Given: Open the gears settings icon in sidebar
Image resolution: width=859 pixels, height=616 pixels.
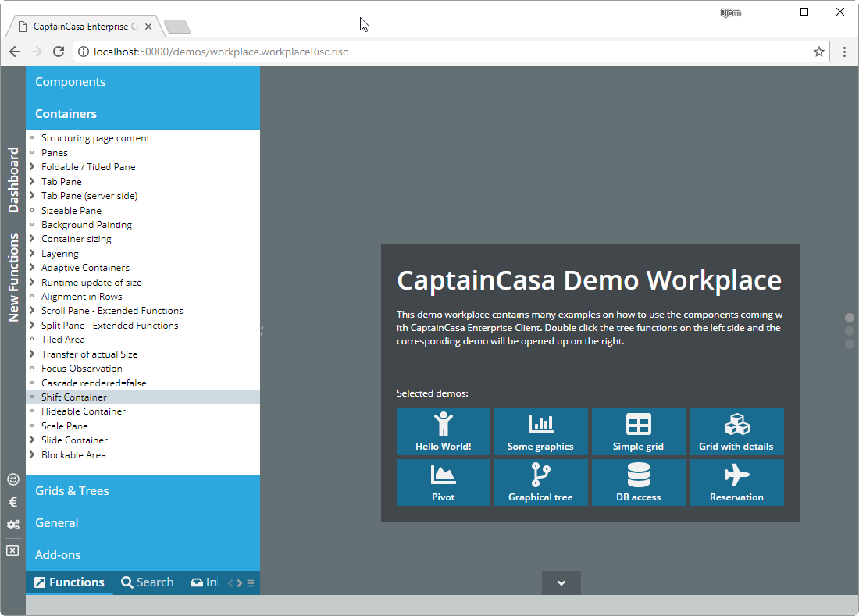Looking at the screenshot, I should click(x=12, y=525).
